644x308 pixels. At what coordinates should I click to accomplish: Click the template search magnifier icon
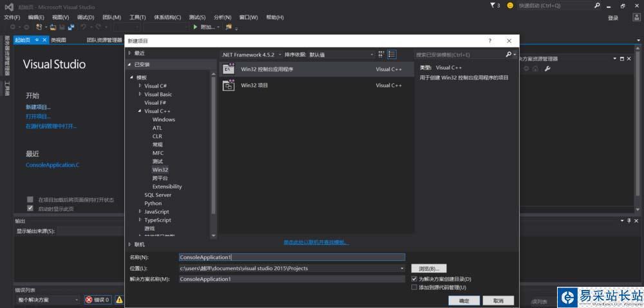coord(509,54)
